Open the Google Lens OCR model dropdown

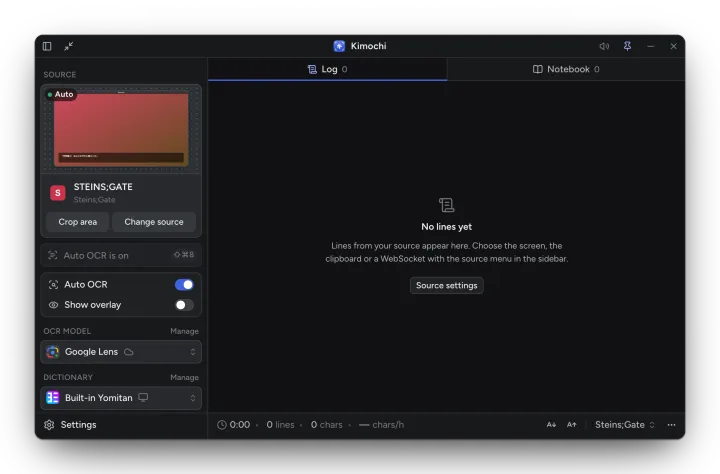[x=121, y=352]
